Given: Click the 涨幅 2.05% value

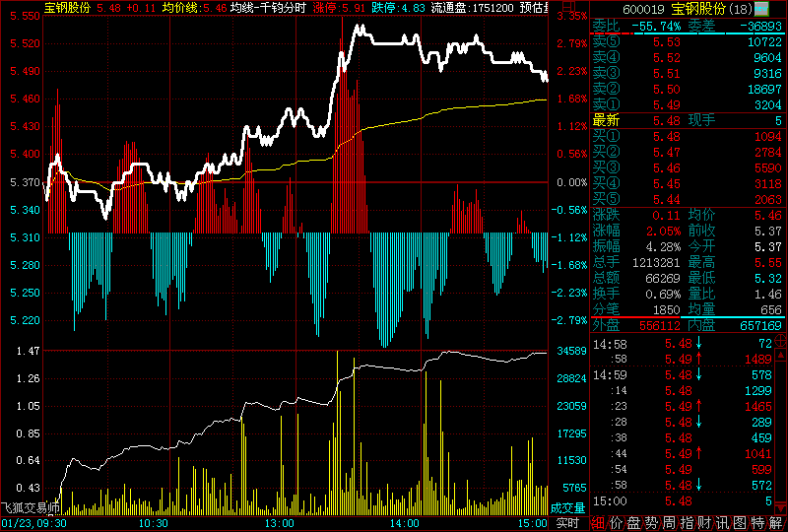Looking at the screenshot, I should pyautogui.click(x=663, y=232).
